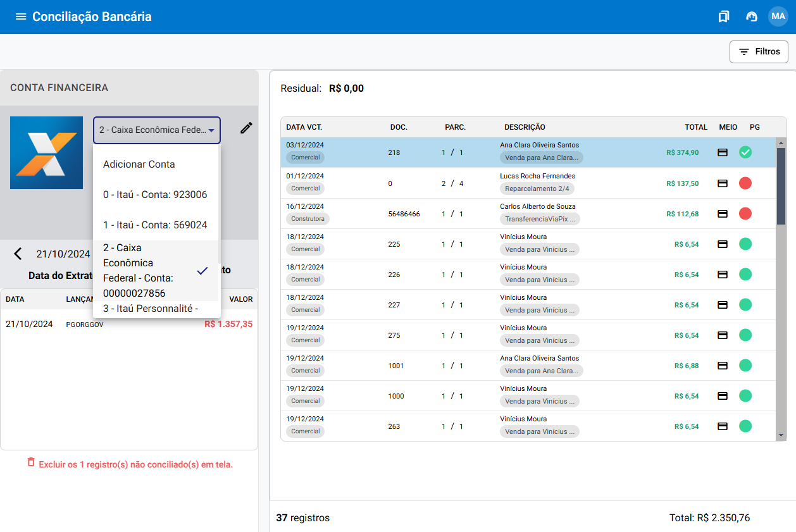The width and height of the screenshot is (796, 532).
Task: Click the pencil edit account icon
Action: click(246, 128)
